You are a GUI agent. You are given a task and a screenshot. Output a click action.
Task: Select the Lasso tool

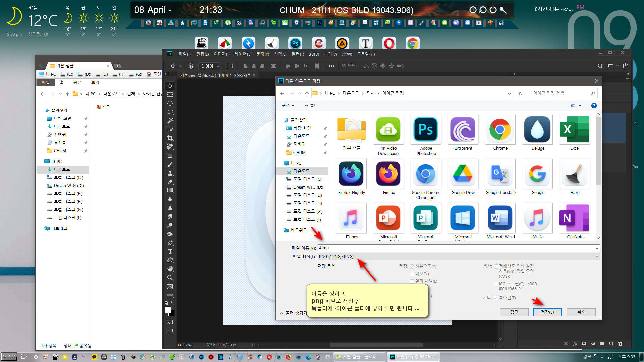coord(170,112)
